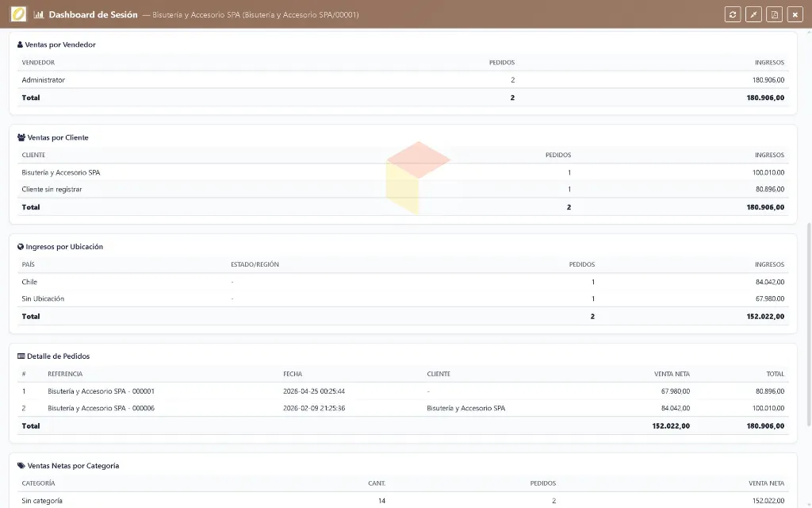Click the PDF export icon
This screenshot has width=812, height=508.
[774, 14]
